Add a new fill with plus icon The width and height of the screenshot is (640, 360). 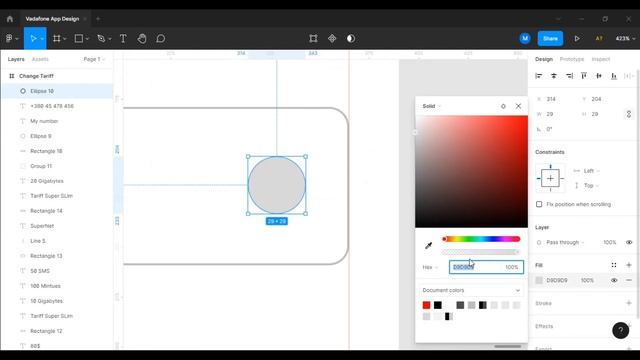coord(629,265)
